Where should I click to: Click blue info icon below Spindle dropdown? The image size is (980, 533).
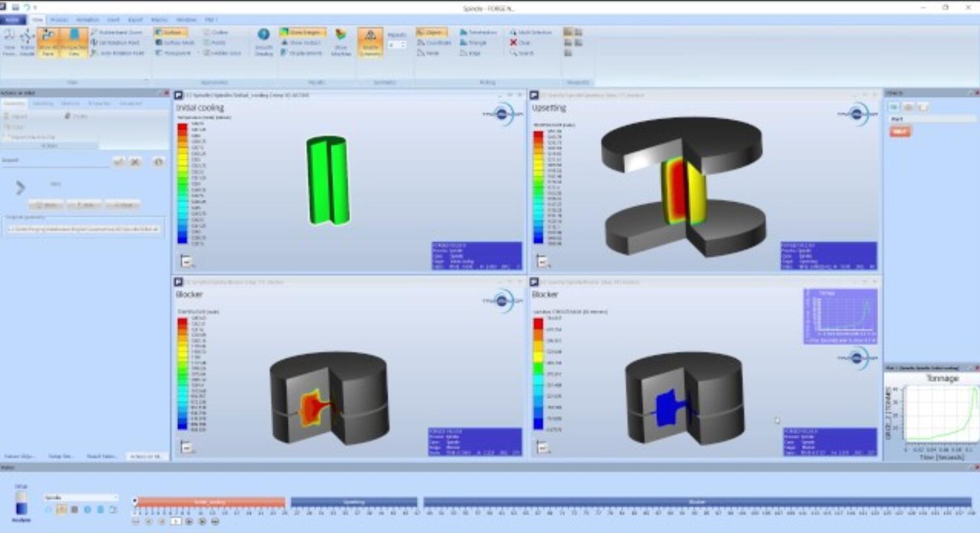coord(87,510)
